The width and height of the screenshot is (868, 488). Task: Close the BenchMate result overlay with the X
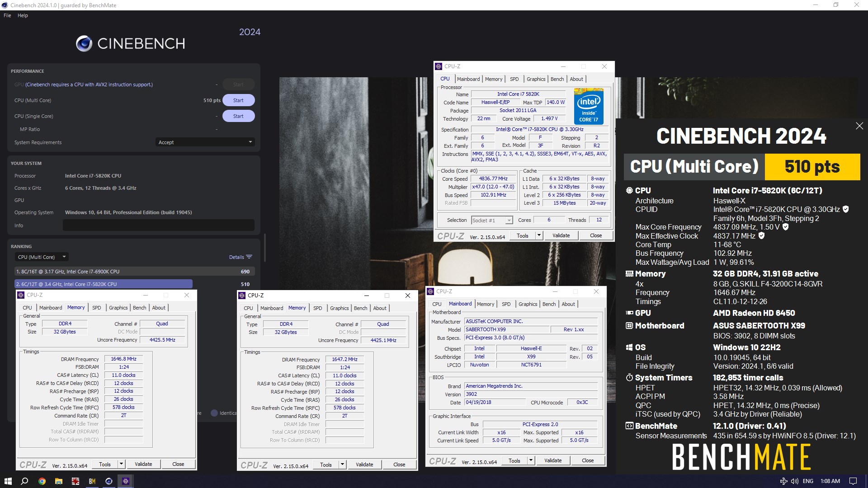pyautogui.click(x=859, y=126)
